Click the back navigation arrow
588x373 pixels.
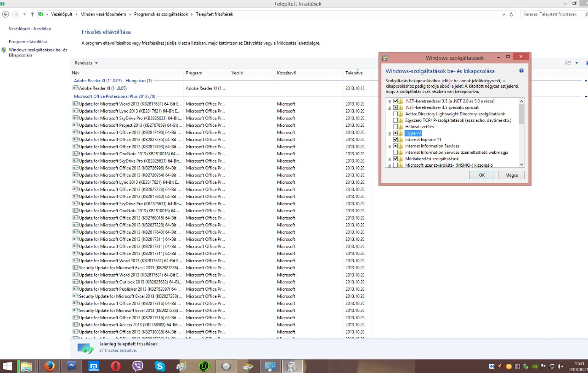(6, 14)
